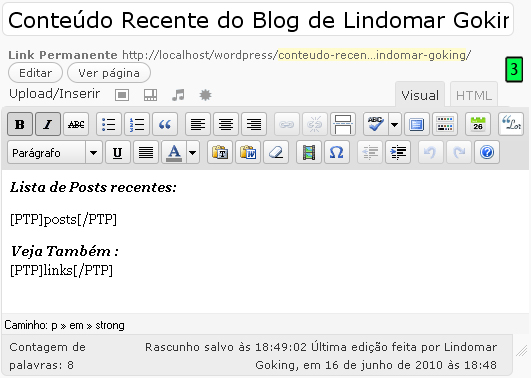Click the redo arrow
This screenshot has width=531, height=378.
pyautogui.click(x=459, y=152)
